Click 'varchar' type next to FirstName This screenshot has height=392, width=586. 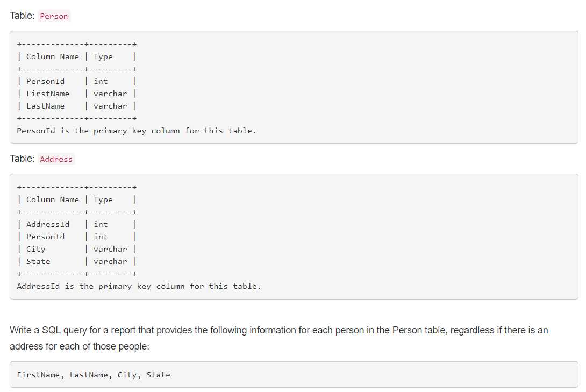click(110, 94)
